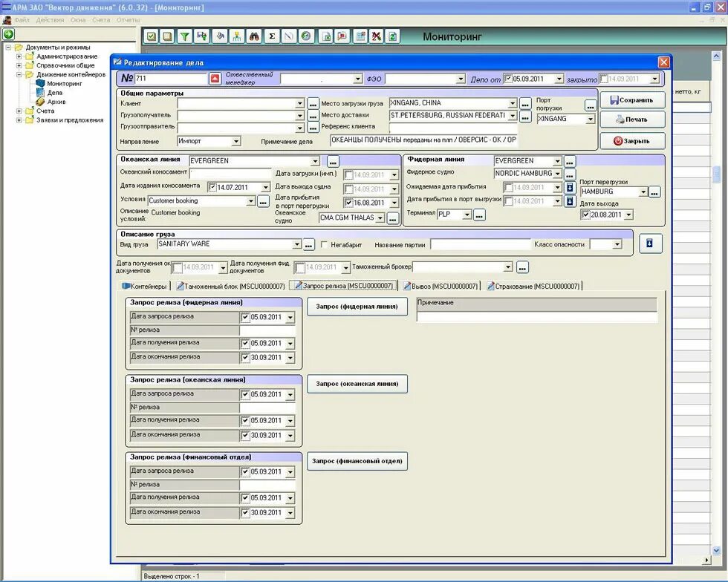The image size is (728, 582).
Task: Click the Название партии input field
Action: (x=480, y=244)
